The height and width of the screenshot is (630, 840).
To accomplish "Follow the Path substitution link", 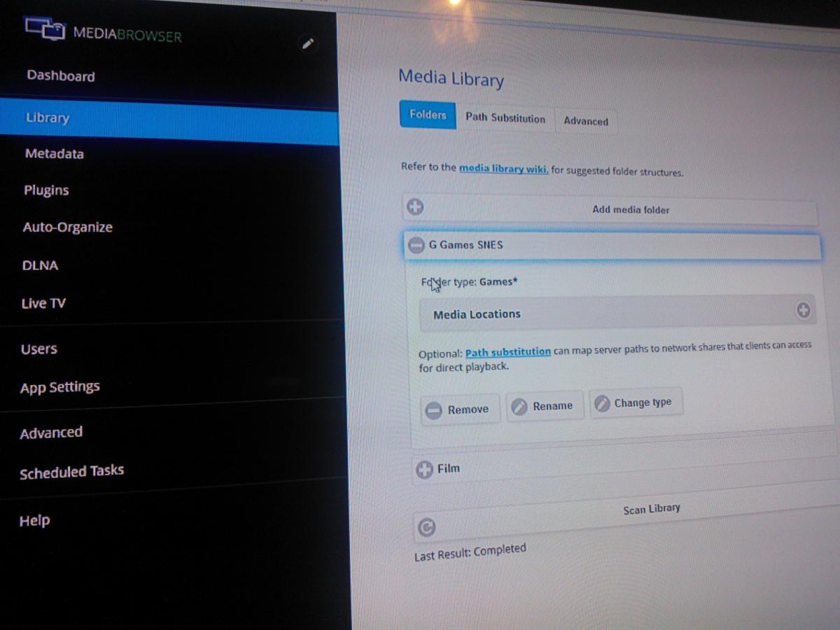I will [507, 351].
